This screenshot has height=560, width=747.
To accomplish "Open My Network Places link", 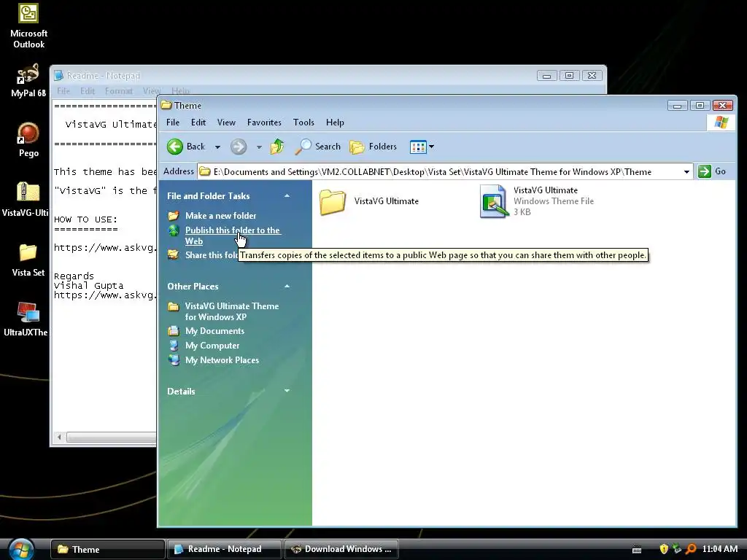I will (x=222, y=360).
